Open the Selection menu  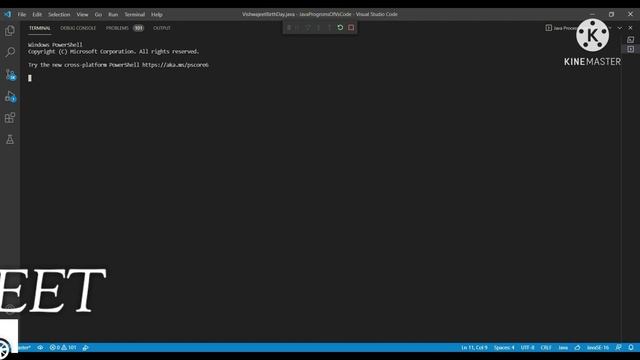[59, 14]
